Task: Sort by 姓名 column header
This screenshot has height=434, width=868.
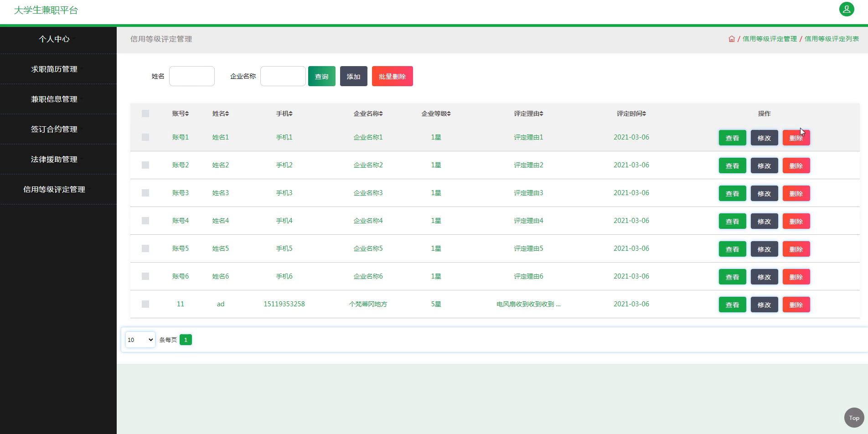Action: pos(221,114)
